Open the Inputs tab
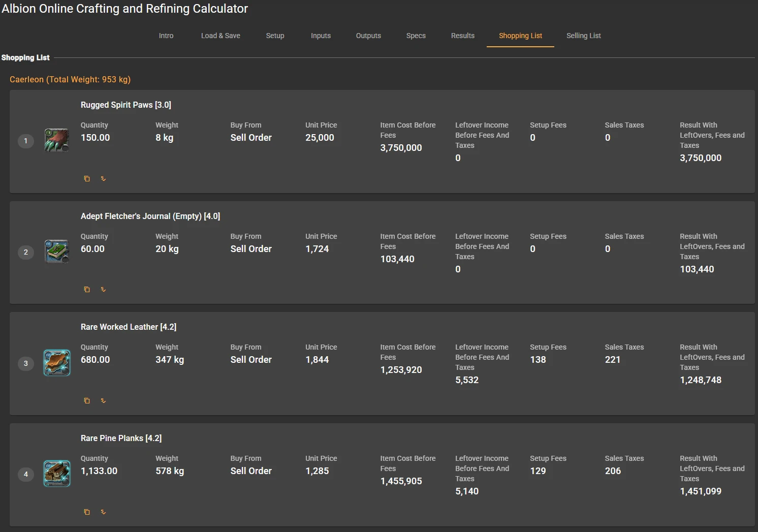 click(x=321, y=36)
